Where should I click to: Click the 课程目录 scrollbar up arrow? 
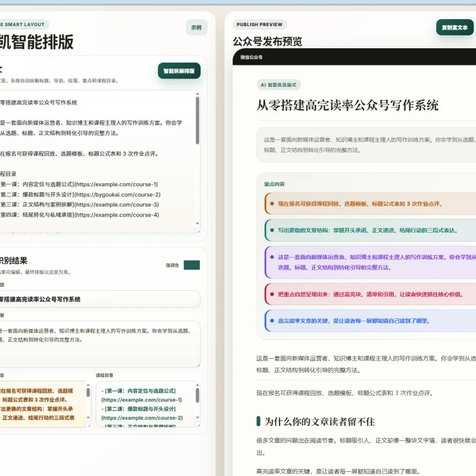tap(198, 385)
